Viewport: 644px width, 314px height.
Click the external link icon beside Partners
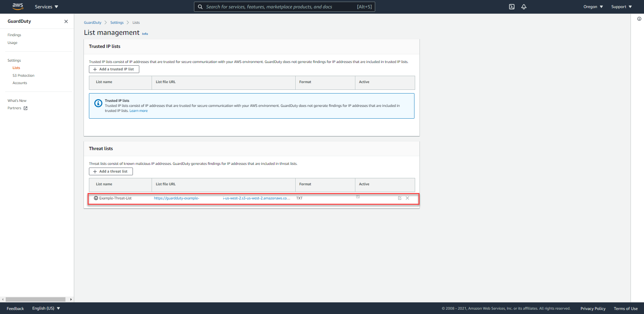26,108
